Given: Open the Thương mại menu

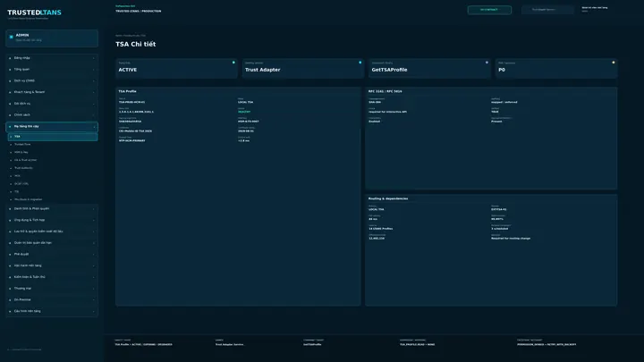Looking at the screenshot, I should [52, 289].
